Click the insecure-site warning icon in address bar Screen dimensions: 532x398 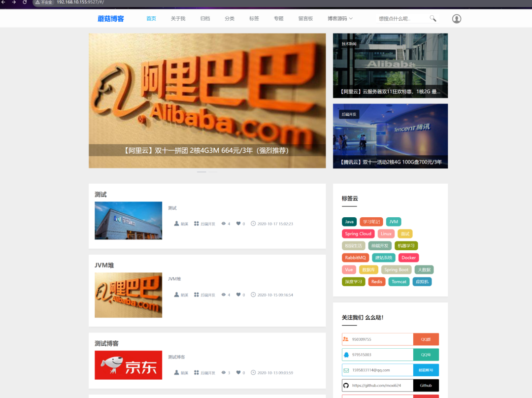coord(37,2)
